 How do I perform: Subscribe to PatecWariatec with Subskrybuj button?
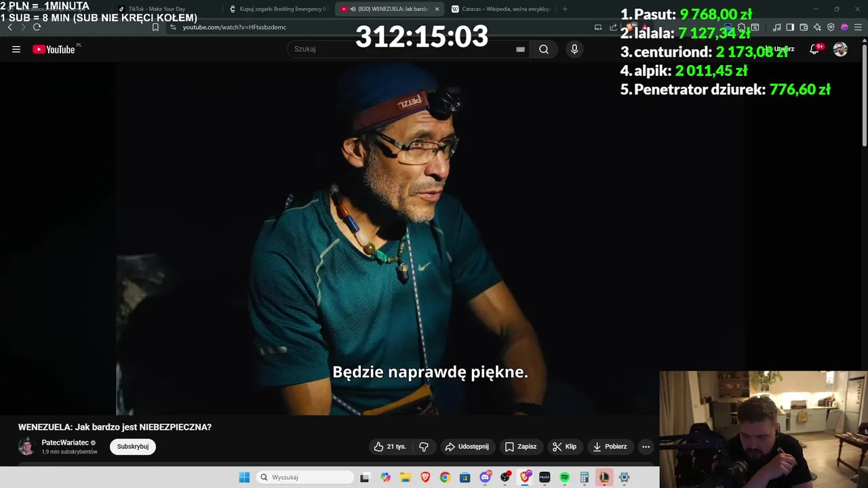point(133,447)
